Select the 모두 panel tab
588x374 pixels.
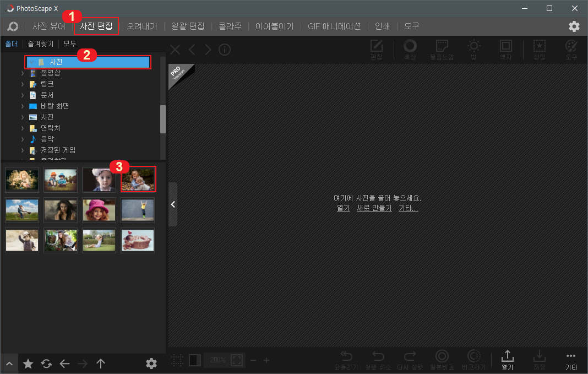point(70,44)
